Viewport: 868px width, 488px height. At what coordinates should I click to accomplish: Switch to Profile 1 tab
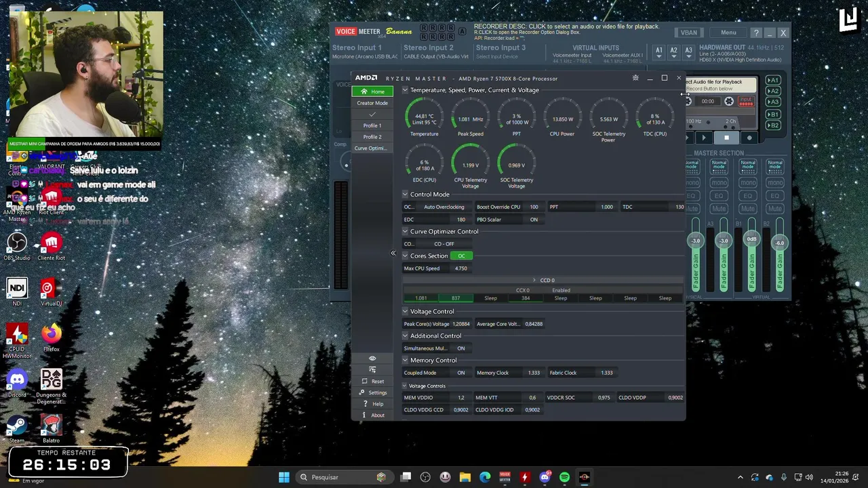[372, 125]
